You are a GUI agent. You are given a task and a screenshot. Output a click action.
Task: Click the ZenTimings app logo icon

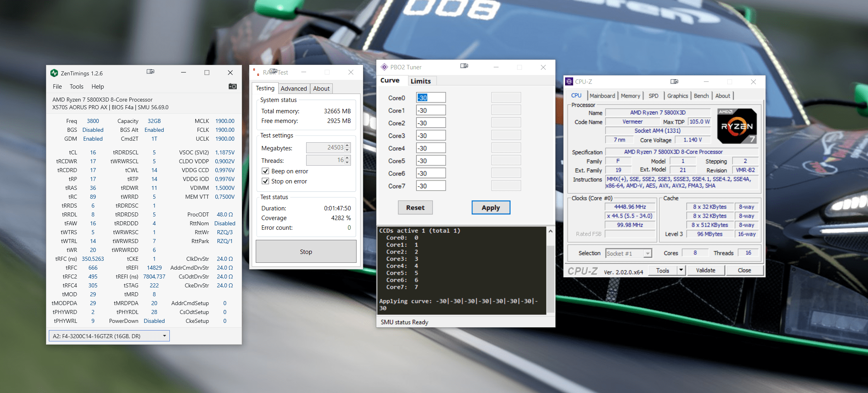click(54, 73)
